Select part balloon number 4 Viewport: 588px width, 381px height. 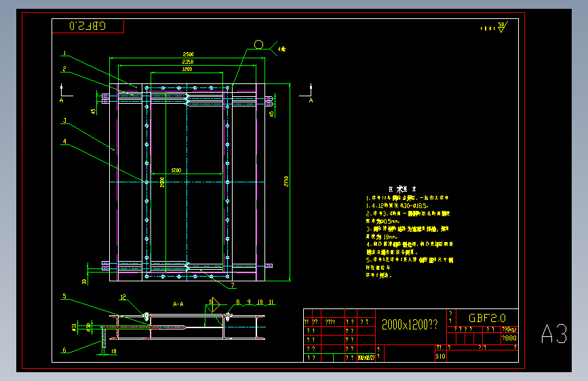coord(64,142)
